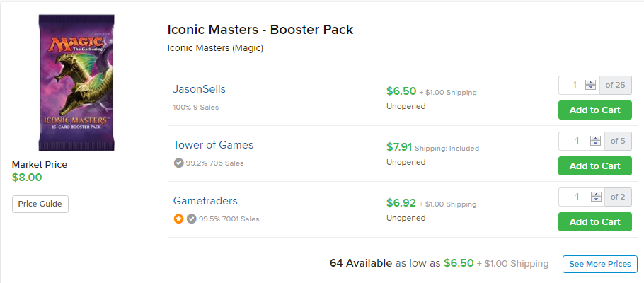644x283 pixels.
Task: Add JasonSells booster pack to cart
Action: tap(594, 110)
